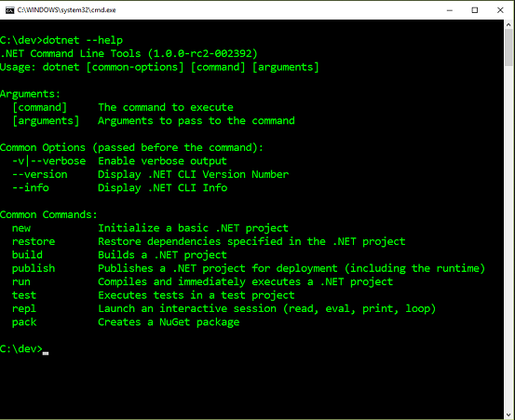The image size is (515, 420).
Task: Click 'Creates a NuGet package' description
Action: click(x=169, y=322)
